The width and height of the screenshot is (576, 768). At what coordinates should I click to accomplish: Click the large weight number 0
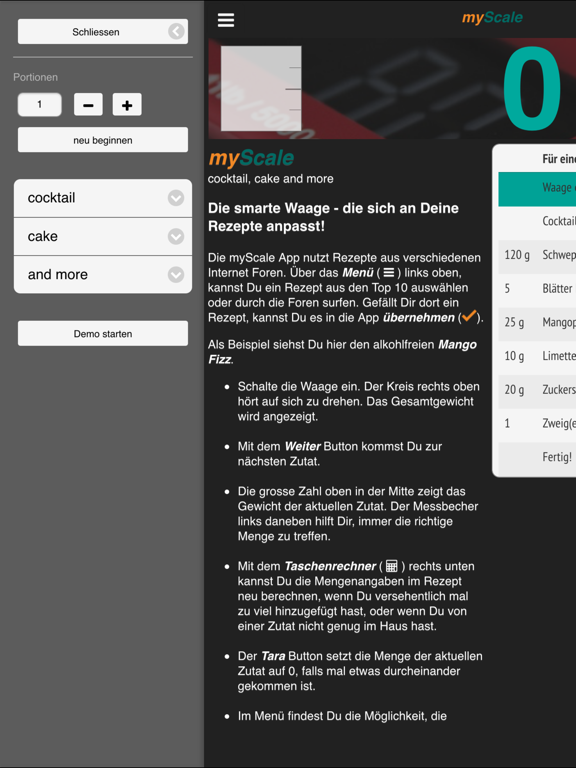point(531,89)
